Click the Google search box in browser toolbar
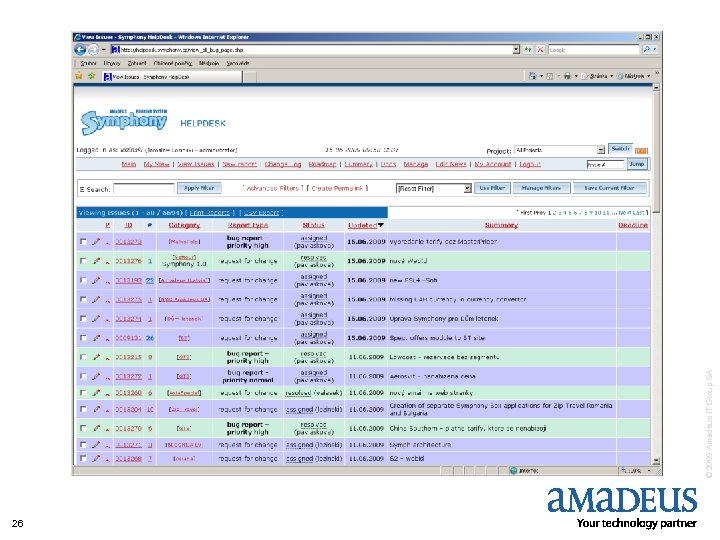This screenshot has height=540, width=720. pos(594,50)
